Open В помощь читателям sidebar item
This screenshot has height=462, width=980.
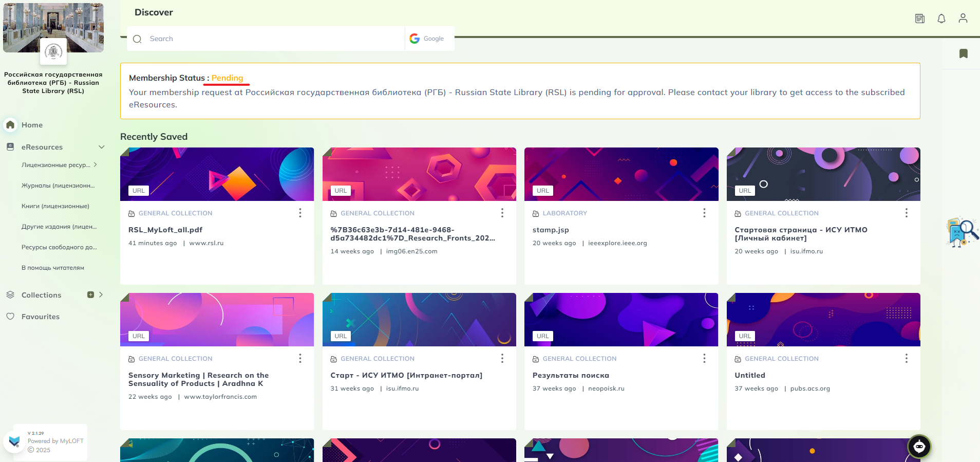click(x=53, y=268)
